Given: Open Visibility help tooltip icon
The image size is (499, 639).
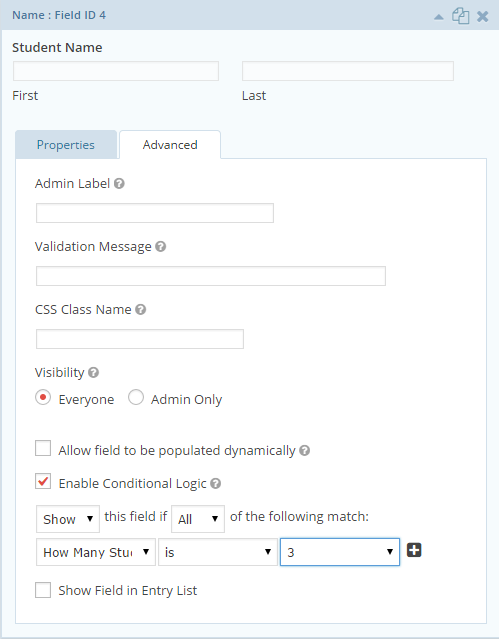Looking at the screenshot, I should pos(93,372).
